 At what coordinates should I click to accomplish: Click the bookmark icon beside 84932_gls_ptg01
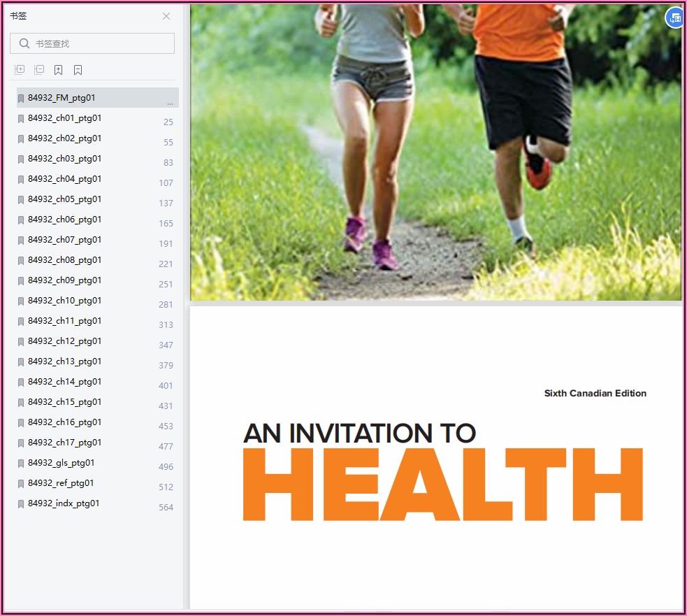pyautogui.click(x=20, y=464)
